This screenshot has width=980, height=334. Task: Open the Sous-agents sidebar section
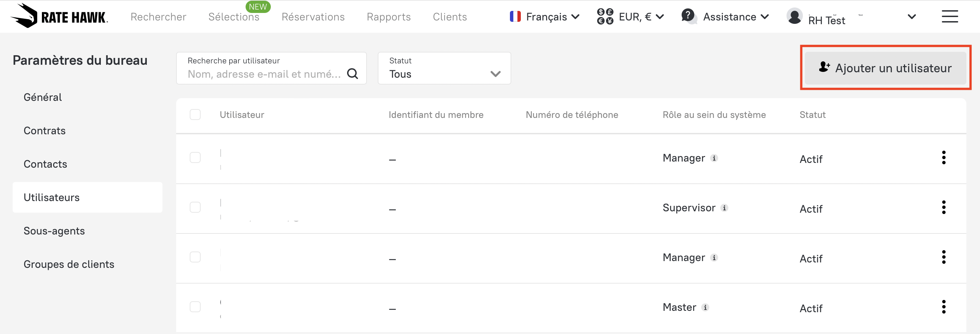pos(54,231)
